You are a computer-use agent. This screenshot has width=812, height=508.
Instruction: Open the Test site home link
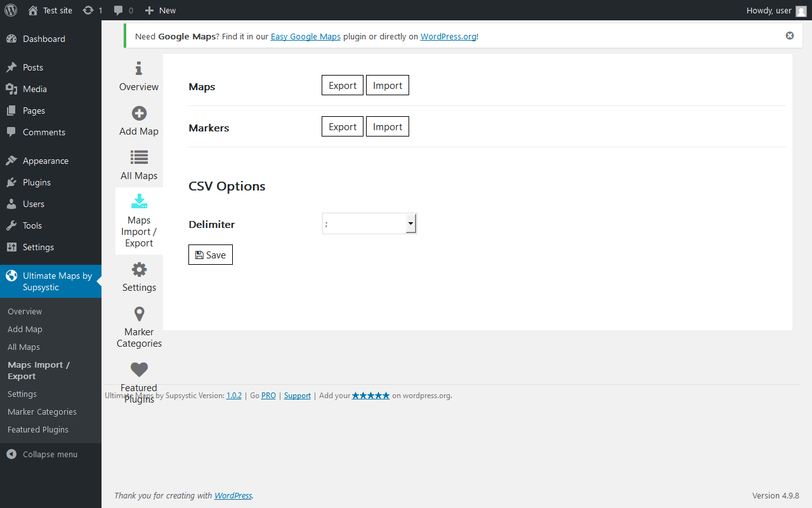[50, 10]
